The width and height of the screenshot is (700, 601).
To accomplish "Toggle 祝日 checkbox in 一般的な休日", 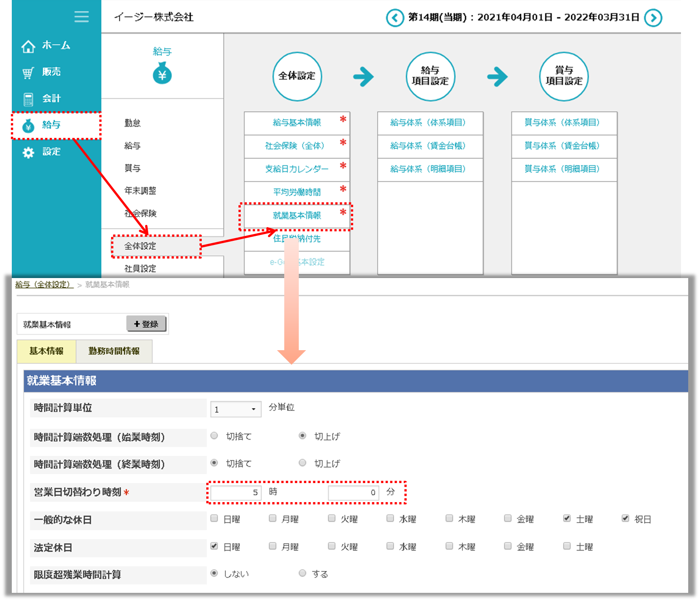I will (625, 518).
